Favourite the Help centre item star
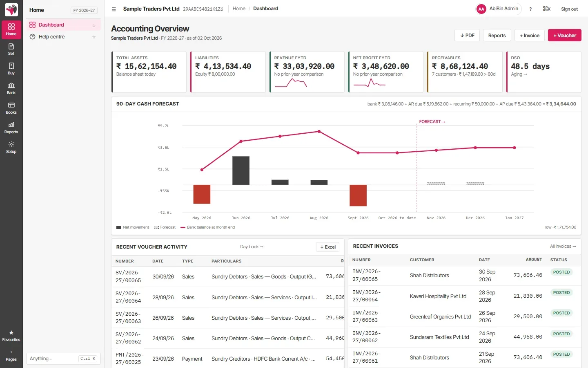The image size is (588, 368). [94, 37]
